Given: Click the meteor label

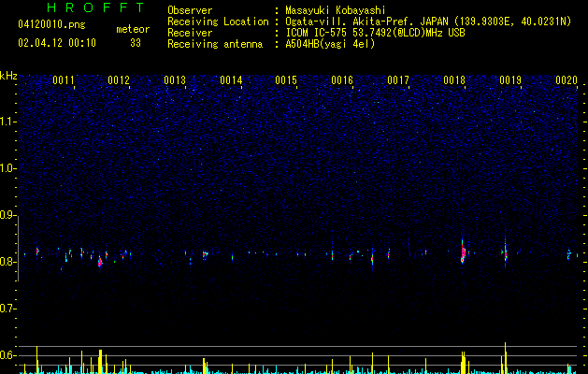Looking at the screenshot, I should pos(133,29).
